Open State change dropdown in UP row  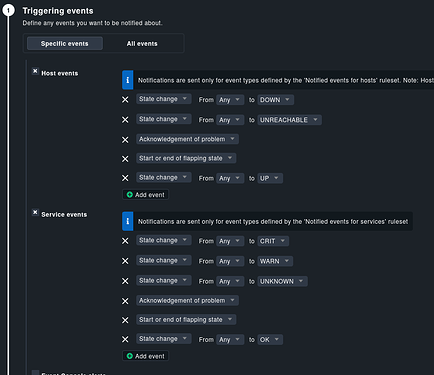click(164, 178)
